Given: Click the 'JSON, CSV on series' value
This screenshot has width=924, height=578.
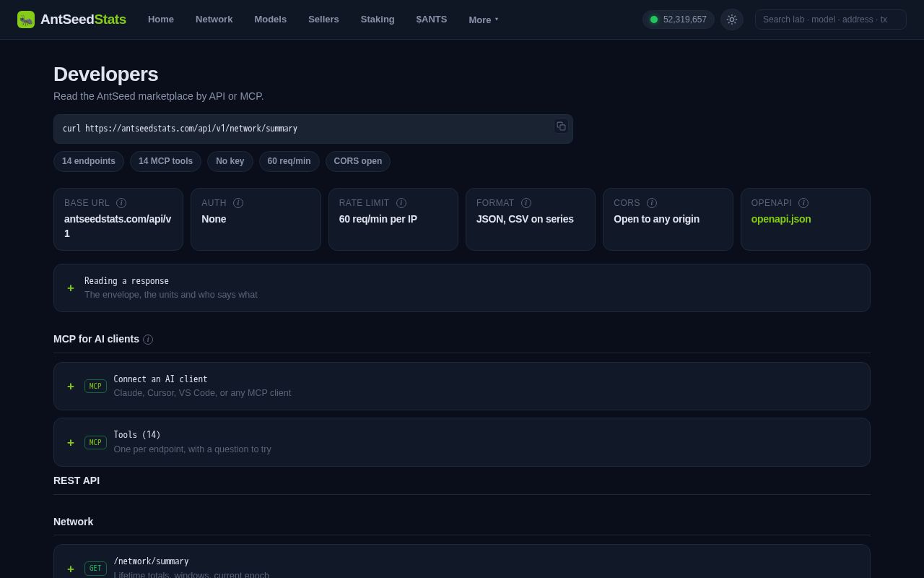Looking at the screenshot, I should pyautogui.click(x=525, y=219).
